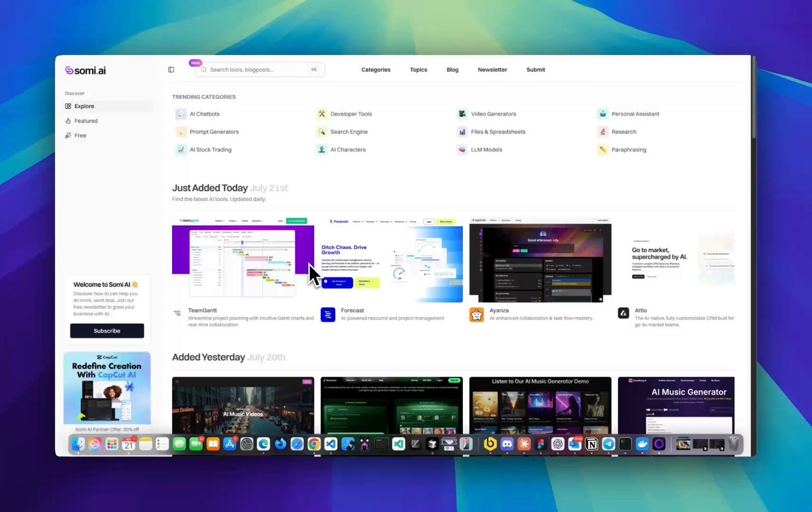Select Explore in the sidebar
This screenshot has width=812, height=512.
[x=108, y=106]
